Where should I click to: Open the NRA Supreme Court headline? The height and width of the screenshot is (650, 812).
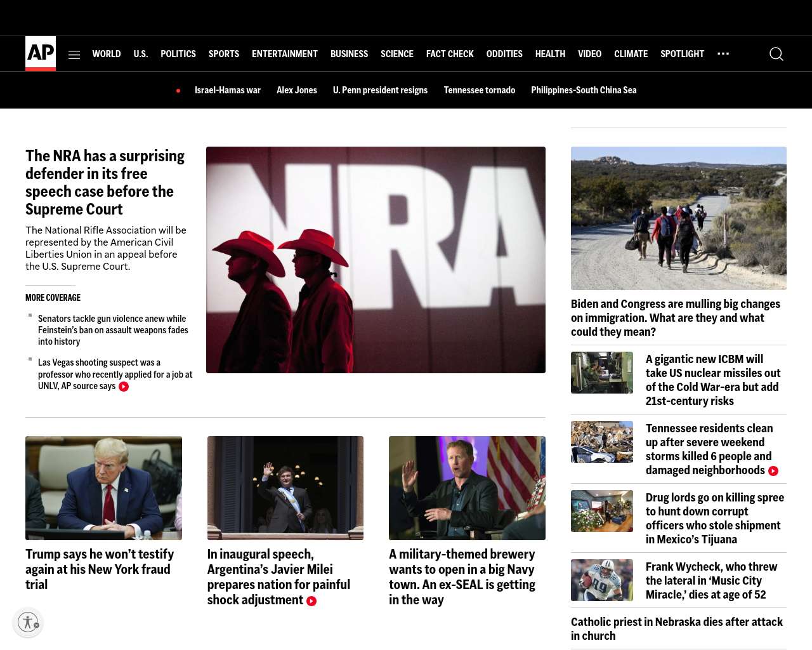(105, 183)
